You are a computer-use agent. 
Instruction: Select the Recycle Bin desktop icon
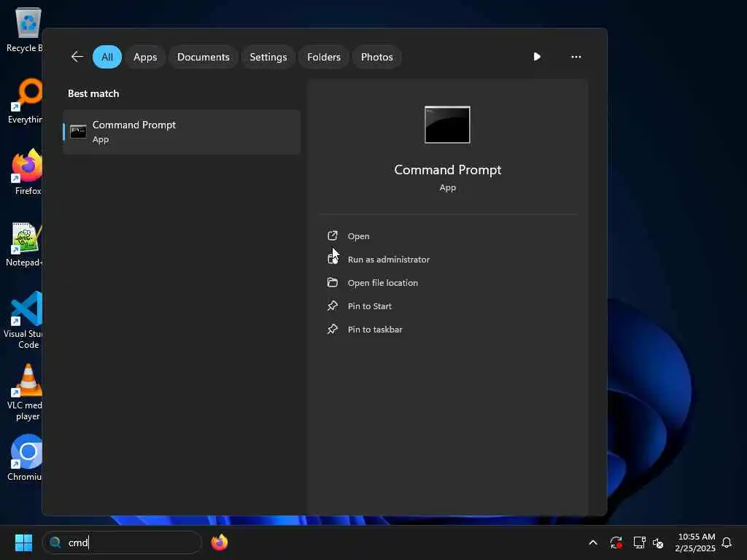click(x=24, y=30)
